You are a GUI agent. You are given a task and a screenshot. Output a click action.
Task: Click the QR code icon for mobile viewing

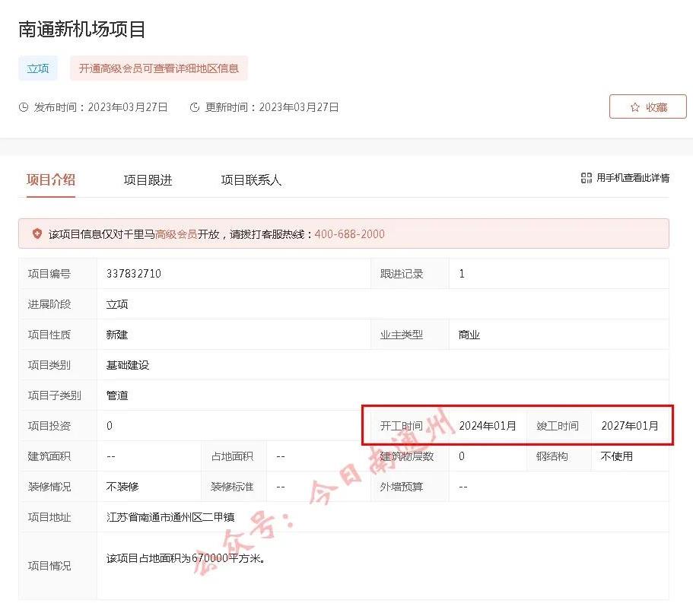pos(586,178)
